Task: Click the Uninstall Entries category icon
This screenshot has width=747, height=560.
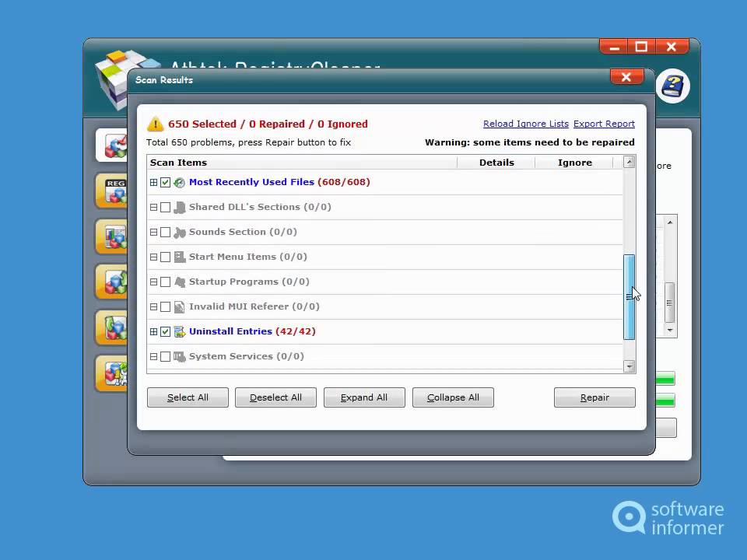Action: [179, 331]
